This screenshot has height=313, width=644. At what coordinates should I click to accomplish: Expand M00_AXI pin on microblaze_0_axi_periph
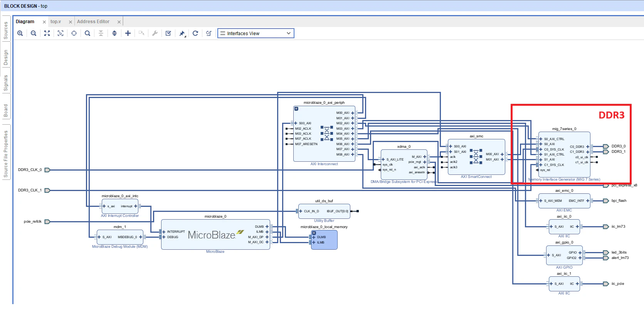tap(353, 113)
